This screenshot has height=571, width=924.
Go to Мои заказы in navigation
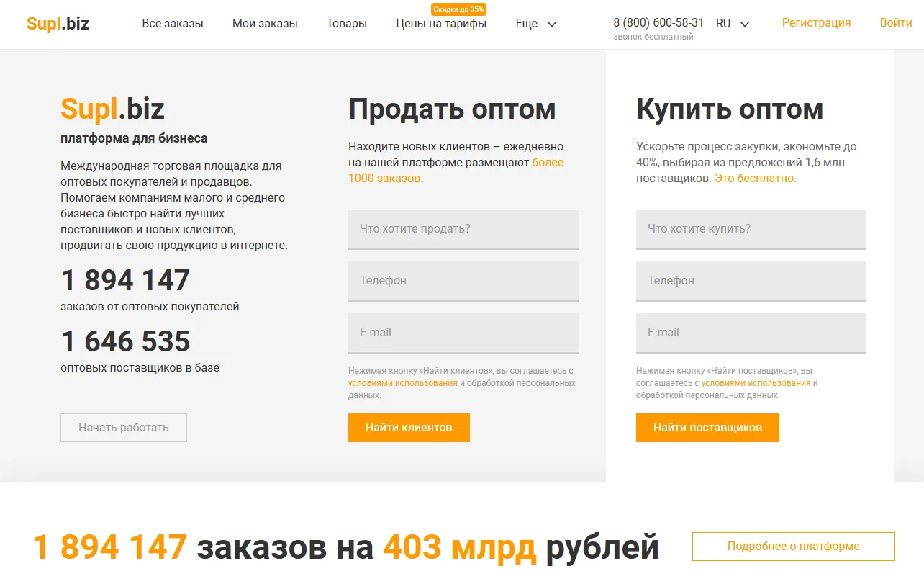pyautogui.click(x=265, y=24)
